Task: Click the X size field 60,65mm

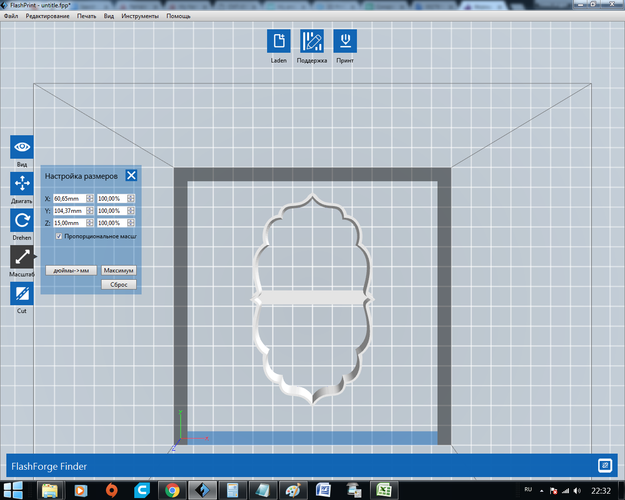Action: tap(70, 199)
